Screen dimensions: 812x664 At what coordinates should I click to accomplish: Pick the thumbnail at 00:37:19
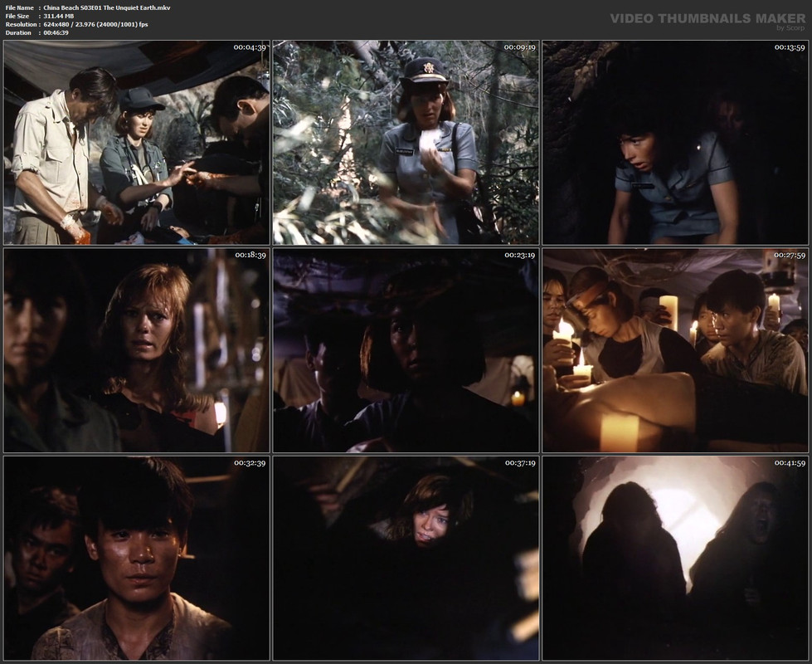(406, 559)
